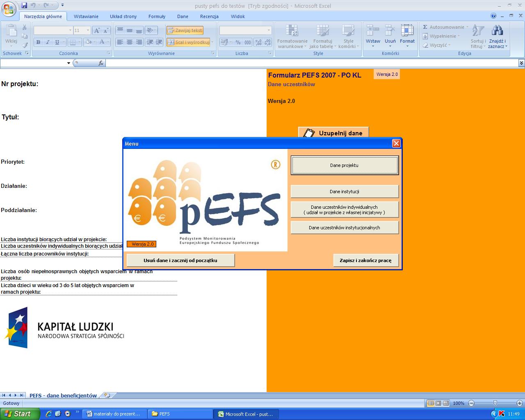
Task: Click the zoom slider handle
Action: (x=495, y=403)
